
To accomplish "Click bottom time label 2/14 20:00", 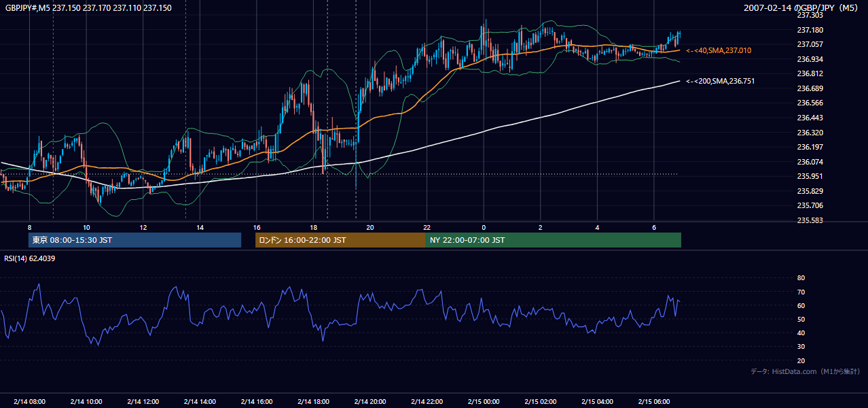I will point(370,401).
